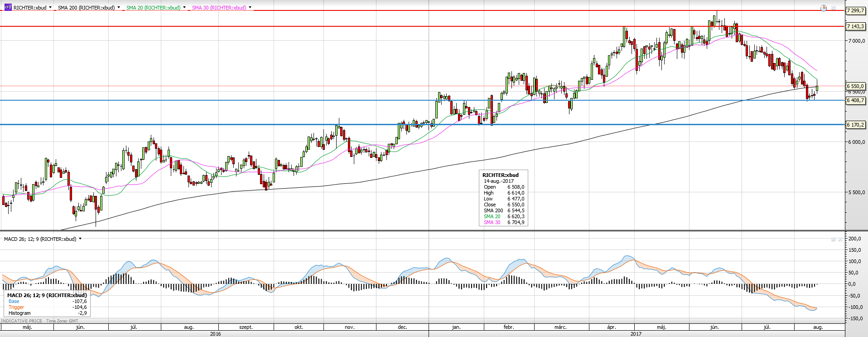This screenshot has height=337, width=868.
Task: Open the SMA 200 indicator dropdown
Action: coord(119,8)
